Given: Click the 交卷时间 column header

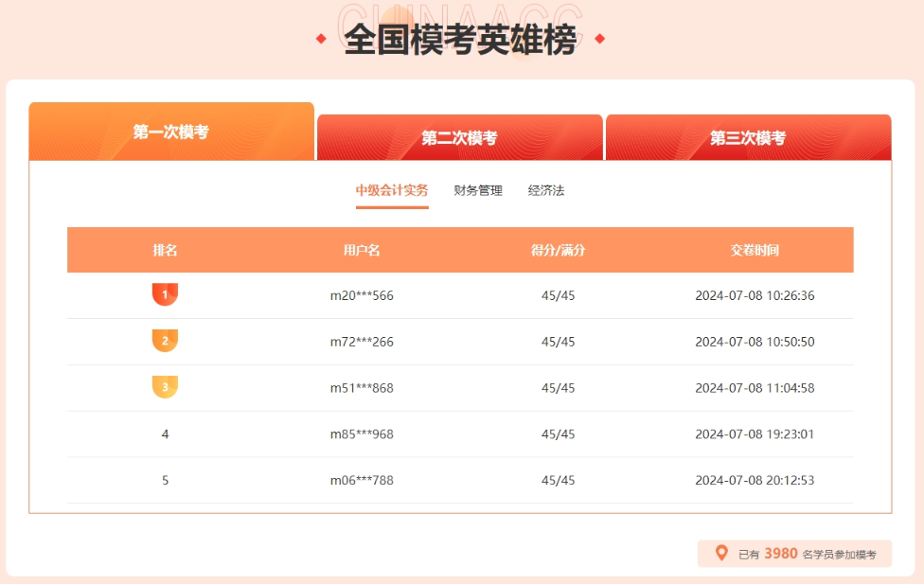Looking at the screenshot, I should tap(755, 250).
